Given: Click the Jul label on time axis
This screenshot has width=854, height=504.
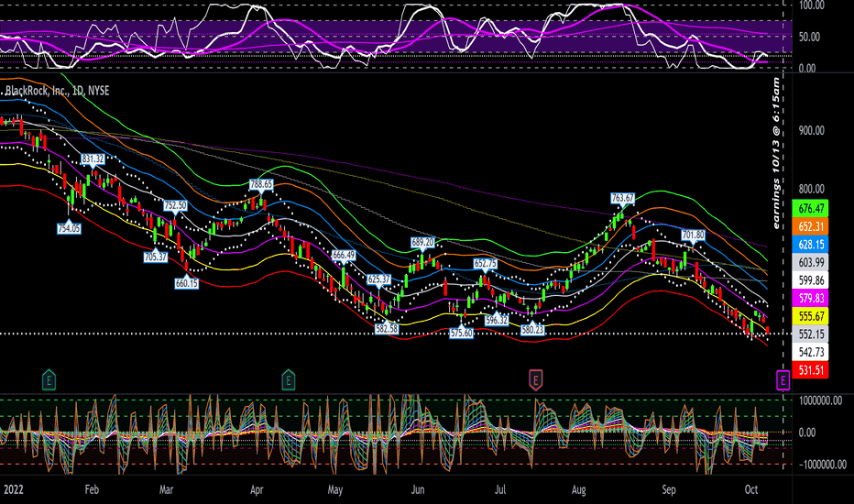Looking at the screenshot, I should (500, 489).
